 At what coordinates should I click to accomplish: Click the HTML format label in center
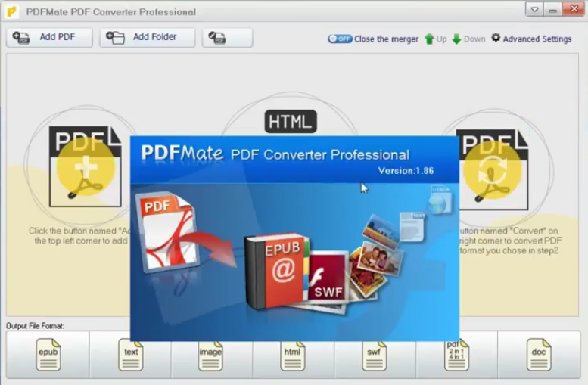click(291, 121)
